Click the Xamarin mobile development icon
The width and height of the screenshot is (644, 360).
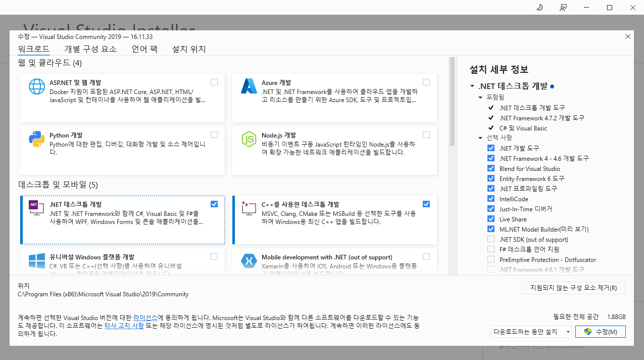pos(249,261)
